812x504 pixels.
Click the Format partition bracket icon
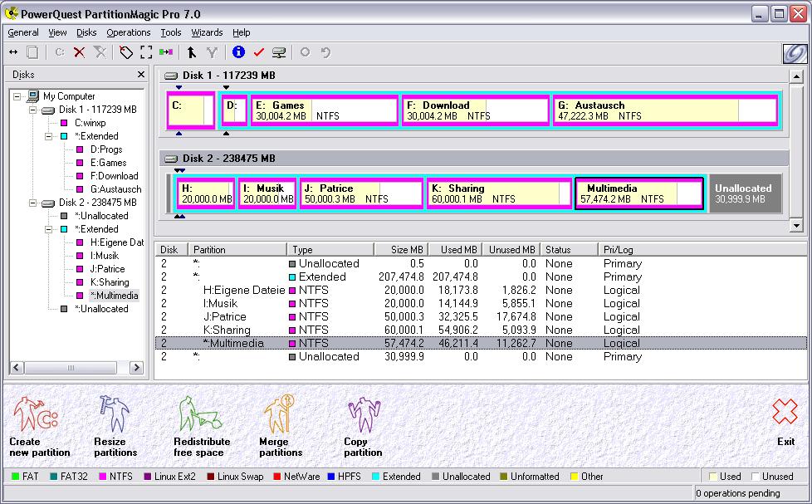click(146, 52)
